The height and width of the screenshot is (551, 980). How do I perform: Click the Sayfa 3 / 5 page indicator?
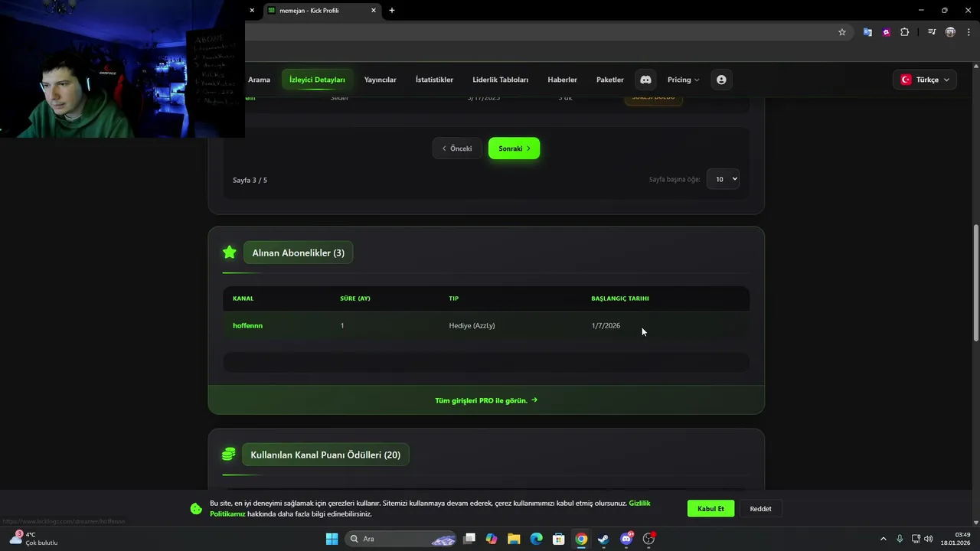pyautogui.click(x=250, y=180)
